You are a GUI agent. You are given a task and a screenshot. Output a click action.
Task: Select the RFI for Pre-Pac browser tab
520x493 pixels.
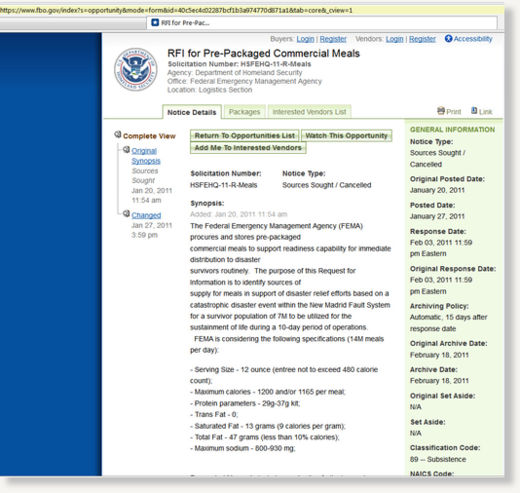(x=322, y=23)
